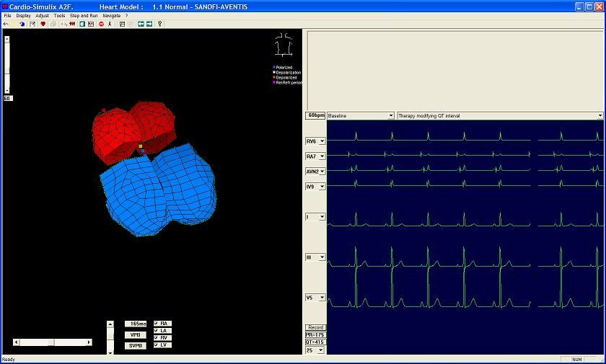The height and width of the screenshot is (364, 606).
Task: Click the walking figure step icon
Action: click(x=110, y=24)
